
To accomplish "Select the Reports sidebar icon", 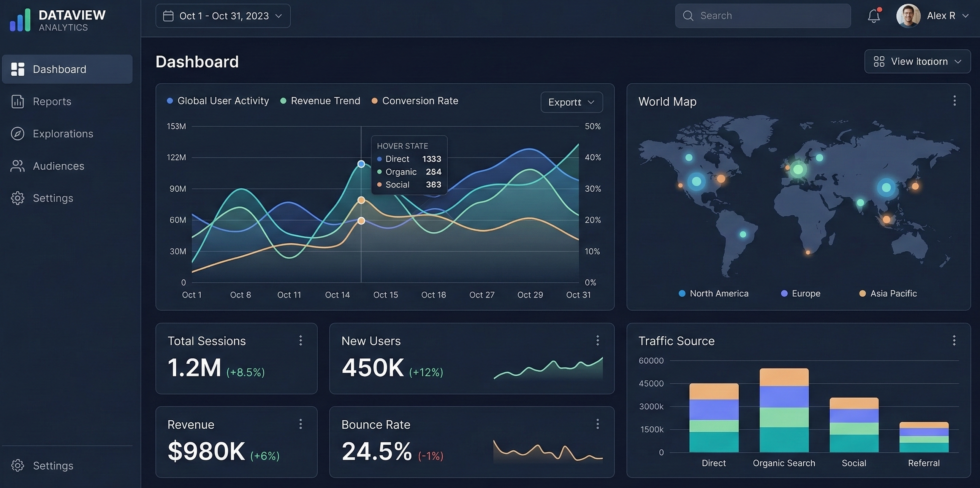I will click(17, 101).
